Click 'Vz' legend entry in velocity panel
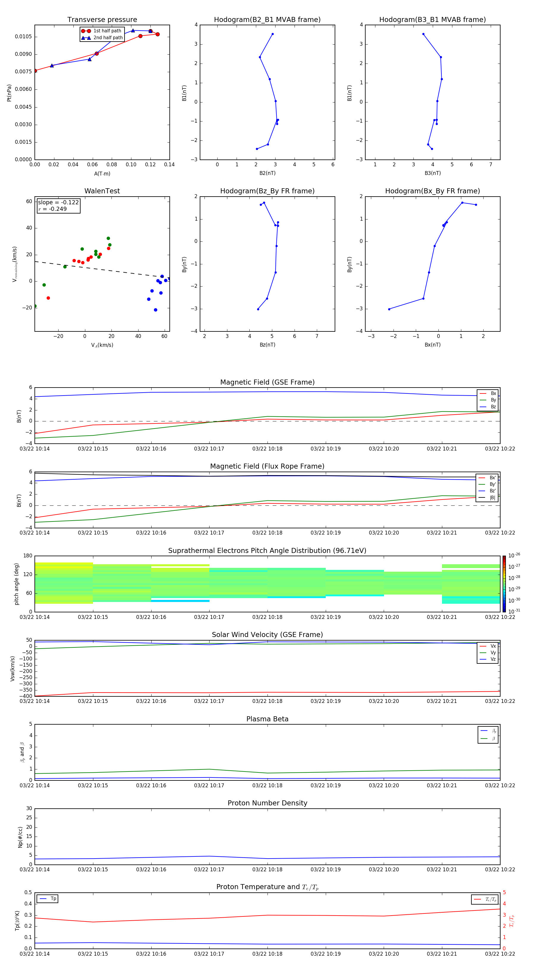This screenshot has height=980, width=535. 488,659
